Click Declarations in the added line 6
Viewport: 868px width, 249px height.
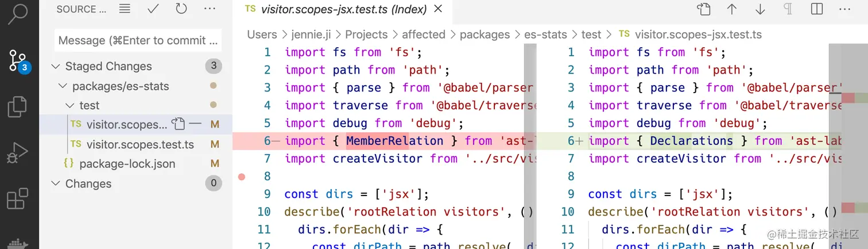point(691,141)
